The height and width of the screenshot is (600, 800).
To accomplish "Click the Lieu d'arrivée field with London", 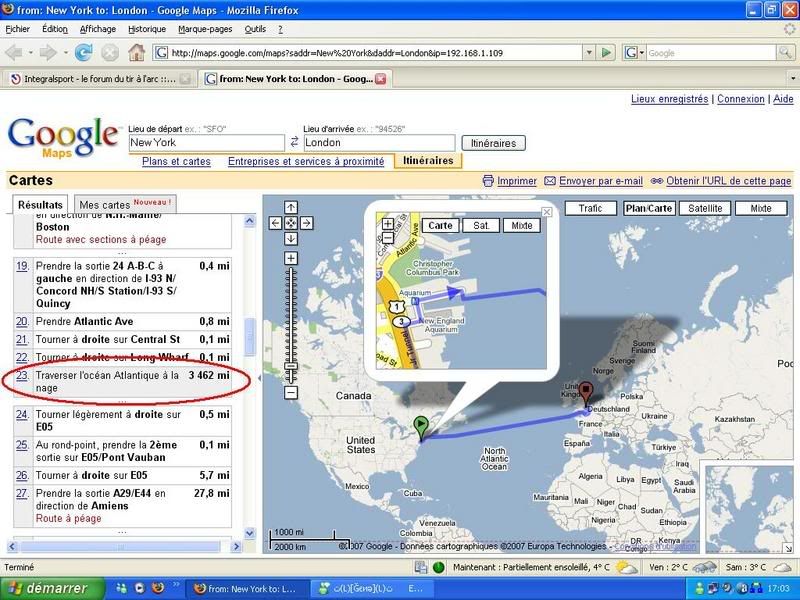I will 379,143.
